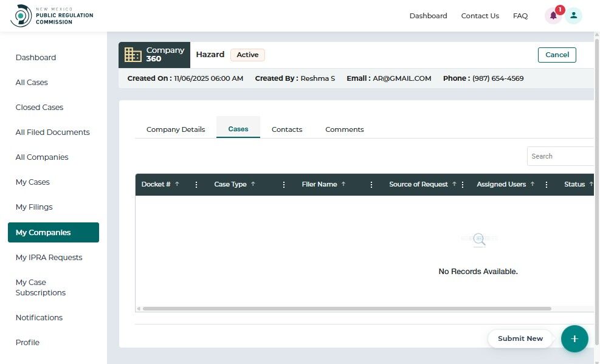This screenshot has height=364, width=600.
Task: Open My Cases in sidebar
Action: [x=33, y=182]
